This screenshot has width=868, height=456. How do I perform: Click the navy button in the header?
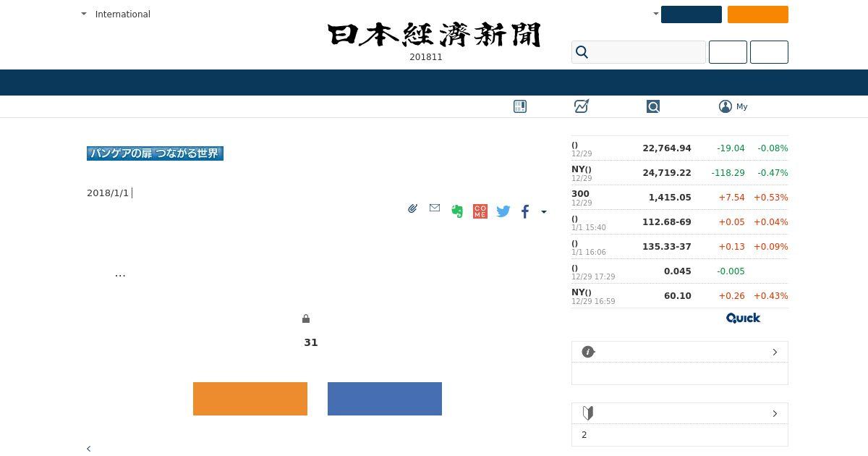pyautogui.click(x=692, y=14)
